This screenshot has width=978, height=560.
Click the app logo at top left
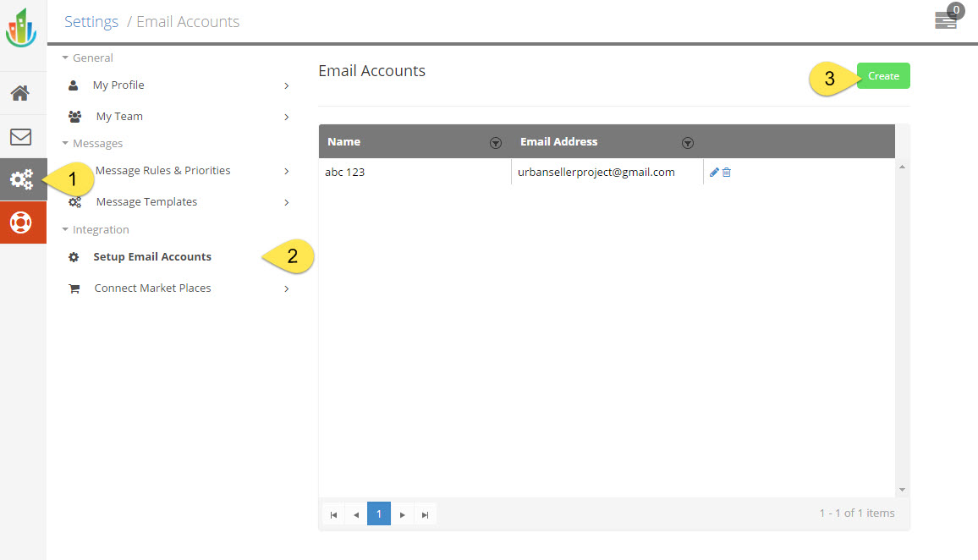pos(22,27)
